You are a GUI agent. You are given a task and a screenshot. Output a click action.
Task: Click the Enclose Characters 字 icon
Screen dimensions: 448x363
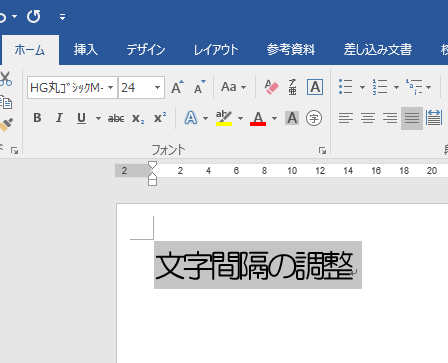pyautogui.click(x=314, y=118)
